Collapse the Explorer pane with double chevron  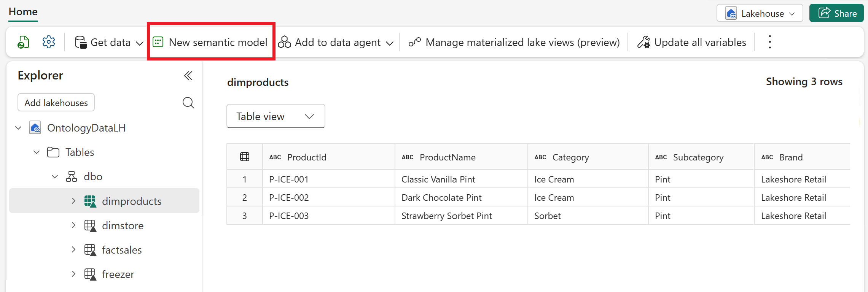pos(188,76)
